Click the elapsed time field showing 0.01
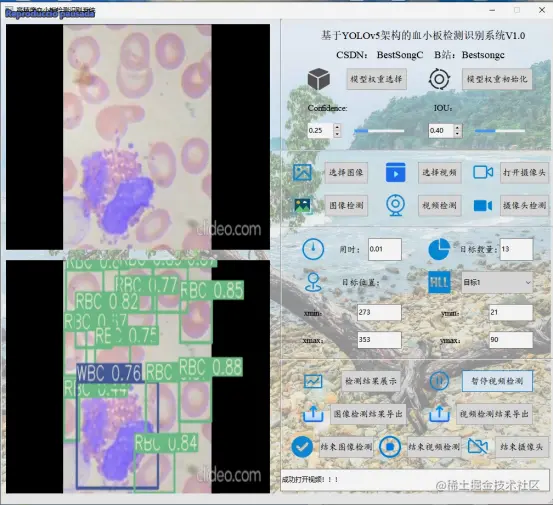 click(x=384, y=249)
